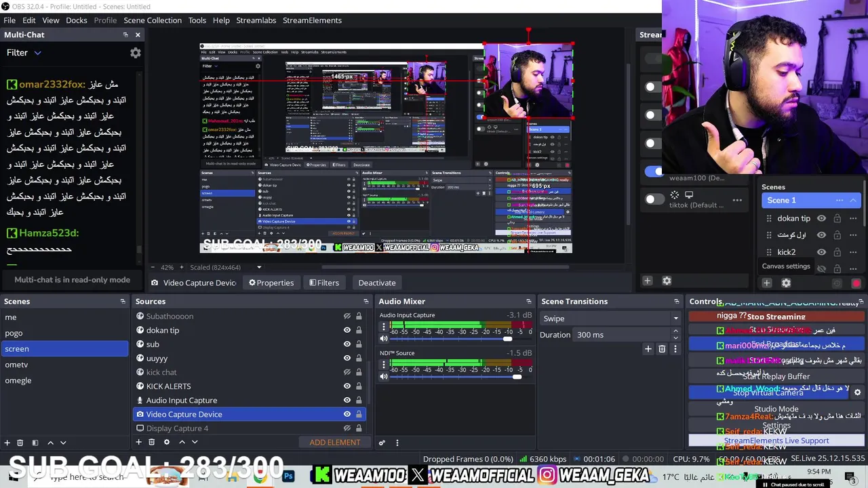This screenshot has width=868, height=488.
Task: Unlock the dokan tip layer in Scene 1 panel
Action: (x=837, y=218)
